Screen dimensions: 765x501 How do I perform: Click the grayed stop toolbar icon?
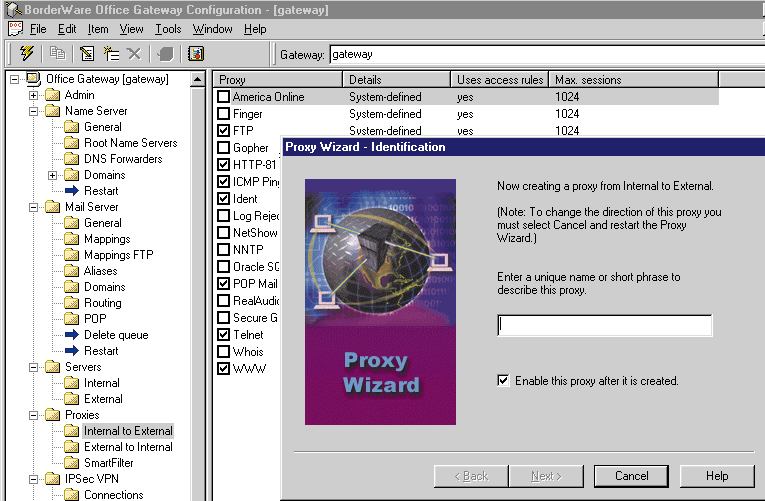click(x=165, y=54)
